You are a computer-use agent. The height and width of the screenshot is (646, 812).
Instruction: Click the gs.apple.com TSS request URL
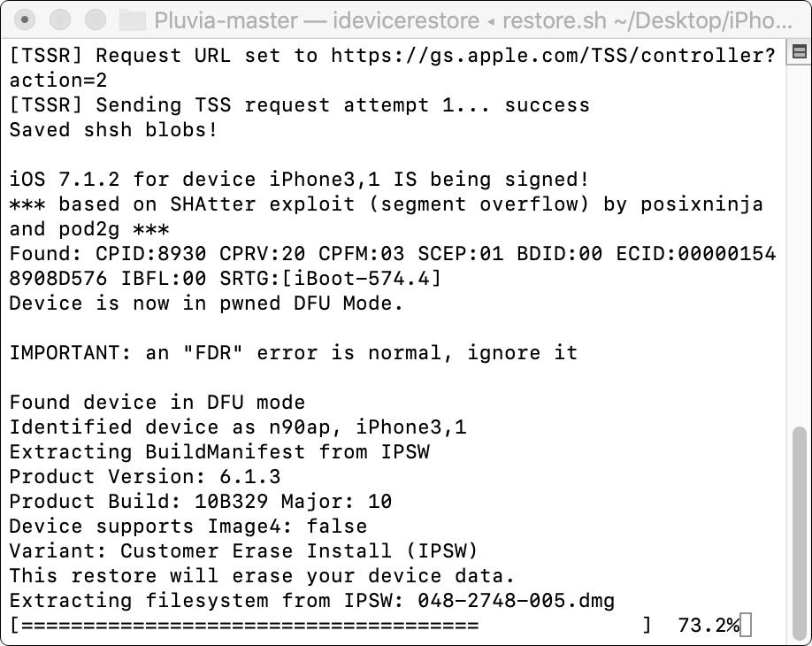550,55
